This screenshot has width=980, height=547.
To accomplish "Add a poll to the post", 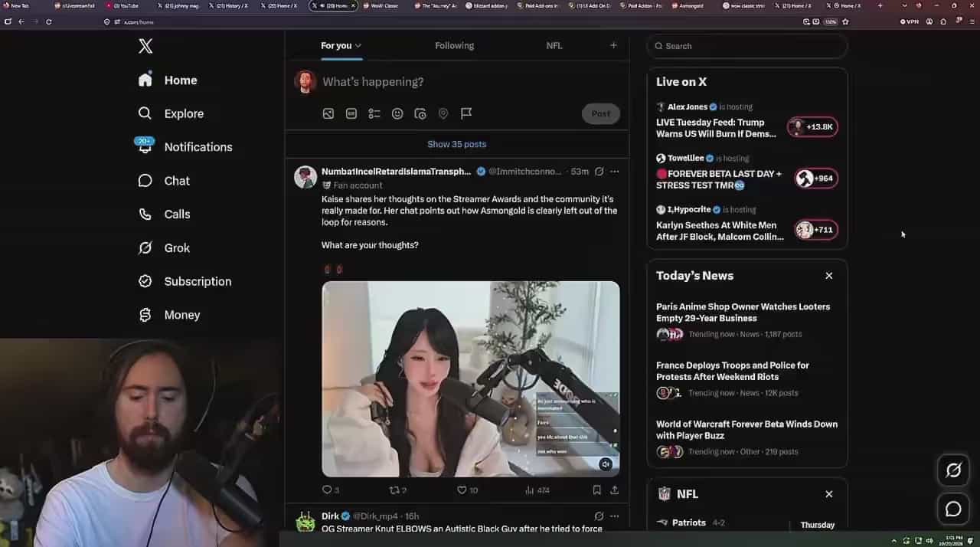I will (374, 113).
